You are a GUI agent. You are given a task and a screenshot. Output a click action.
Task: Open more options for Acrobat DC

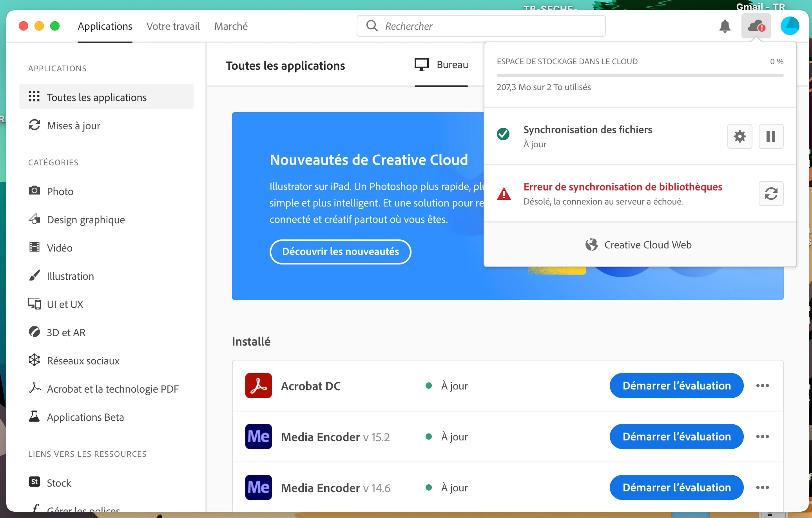(762, 386)
